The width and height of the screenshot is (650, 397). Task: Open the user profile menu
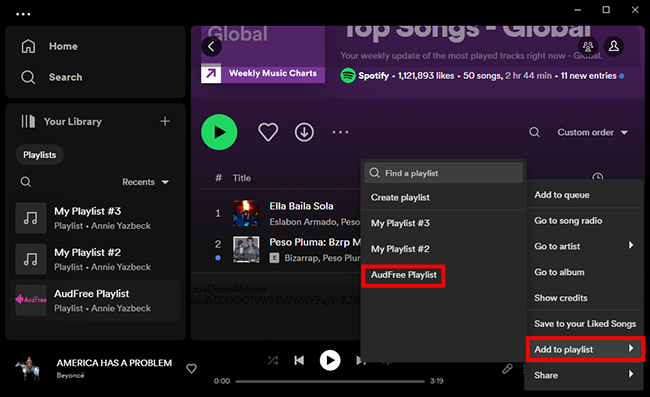(614, 46)
